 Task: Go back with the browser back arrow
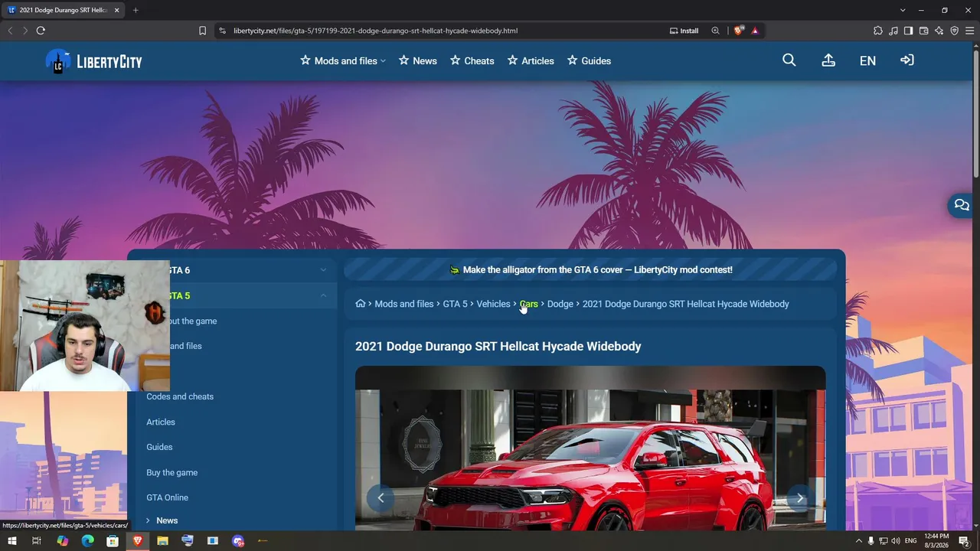(10, 31)
